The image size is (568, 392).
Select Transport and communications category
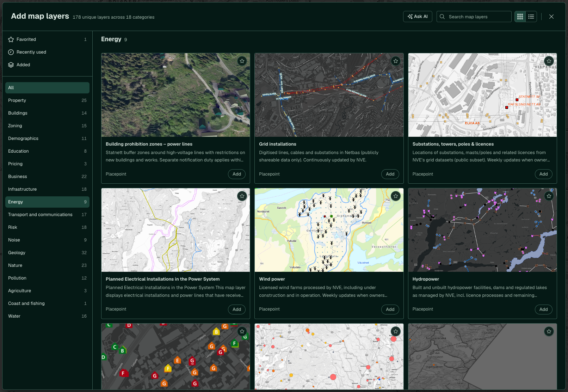[47, 215]
